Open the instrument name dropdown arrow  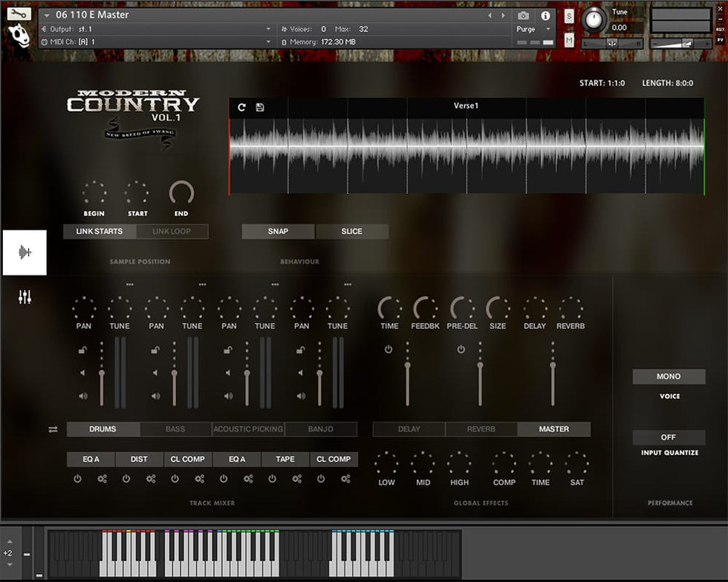tap(48, 16)
